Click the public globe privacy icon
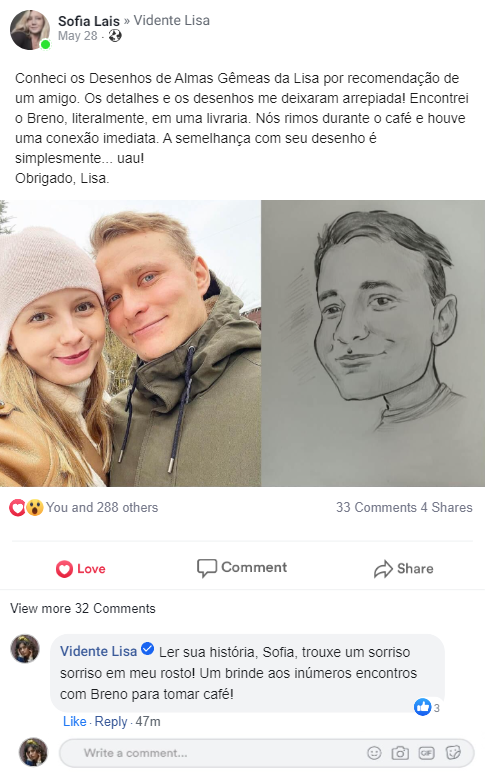The width and height of the screenshot is (485, 776). tap(115, 36)
